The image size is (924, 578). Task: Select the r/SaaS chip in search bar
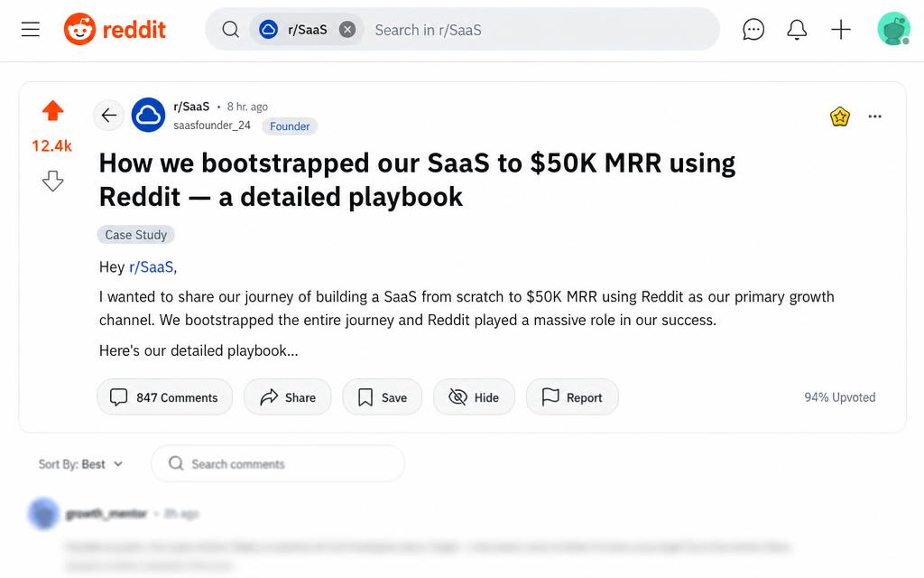click(307, 30)
